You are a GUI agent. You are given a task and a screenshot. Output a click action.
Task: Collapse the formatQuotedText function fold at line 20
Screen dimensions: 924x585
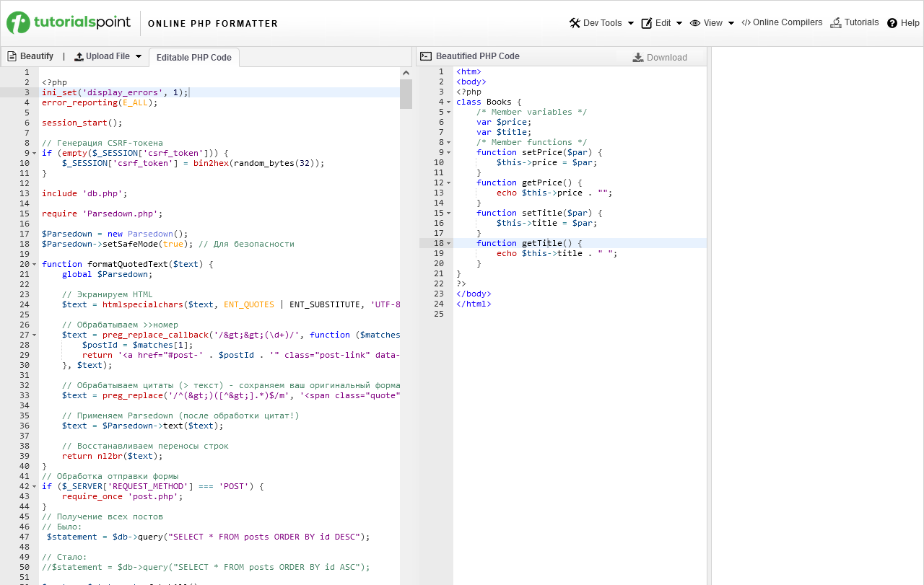(34, 265)
